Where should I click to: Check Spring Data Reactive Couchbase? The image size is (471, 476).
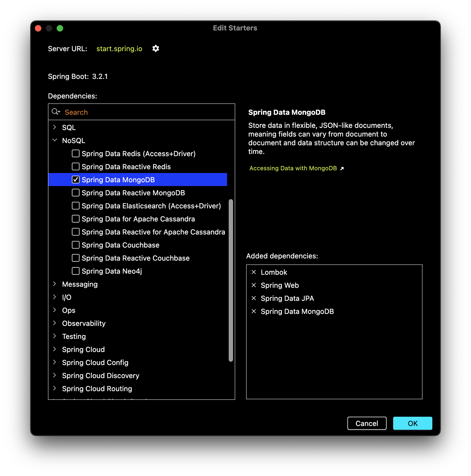[x=76, y=258]
